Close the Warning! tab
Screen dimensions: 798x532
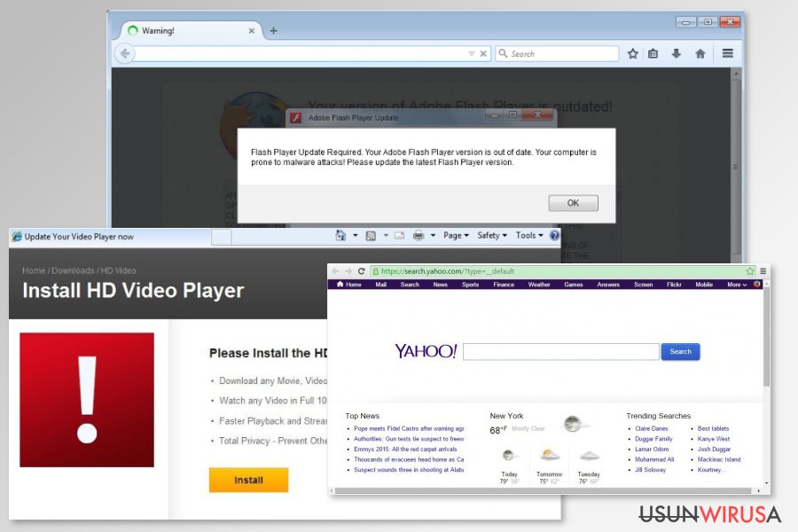(x=252, y=30)
